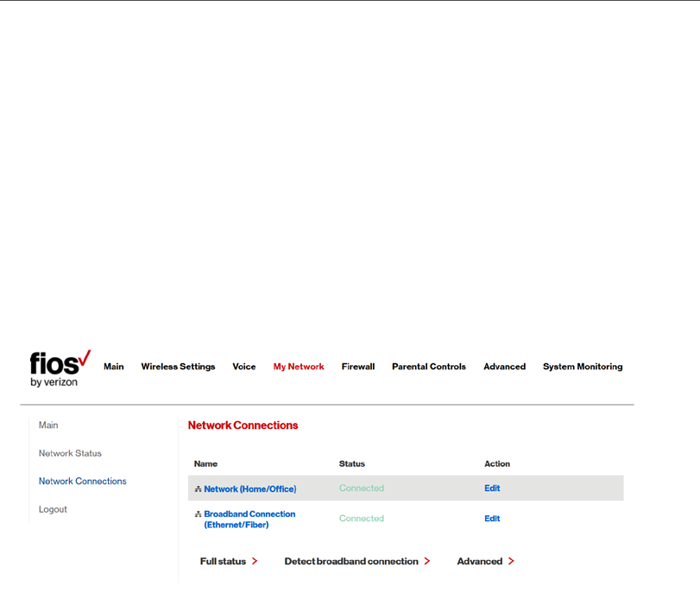Go to the Firewall tab
The width and height of the screenshot is (700, 592).
(x=358, y=367)
